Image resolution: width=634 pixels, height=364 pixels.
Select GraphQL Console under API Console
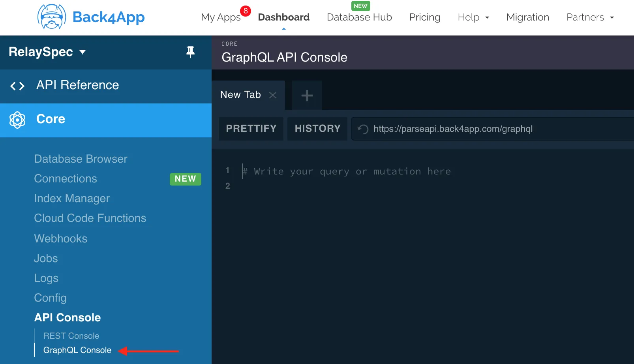pyautogui.click(x=77, y=350)
